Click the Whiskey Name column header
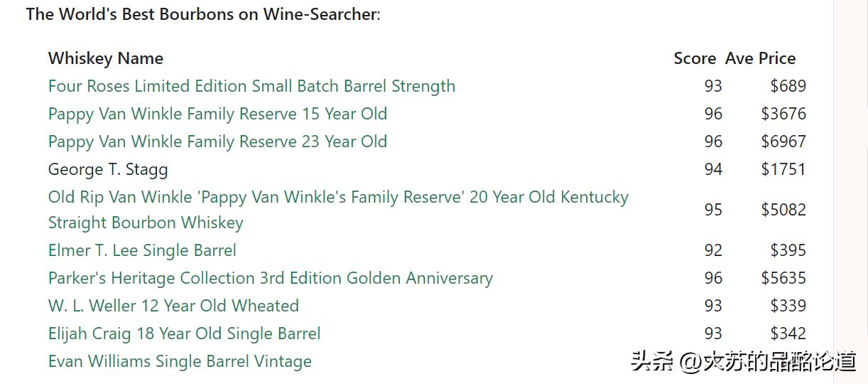Image resolution: width=868 pixels, height=384 pixels. [106, 58]
